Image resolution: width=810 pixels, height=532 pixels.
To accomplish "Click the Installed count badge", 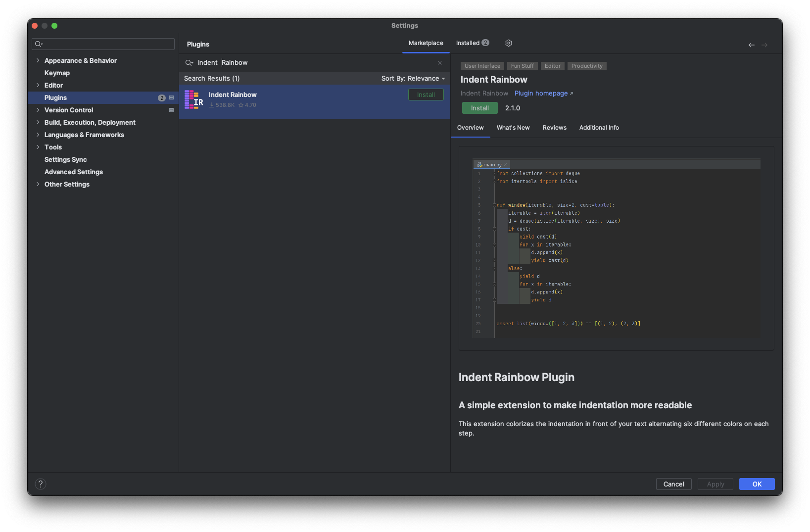I will [485, 43].
